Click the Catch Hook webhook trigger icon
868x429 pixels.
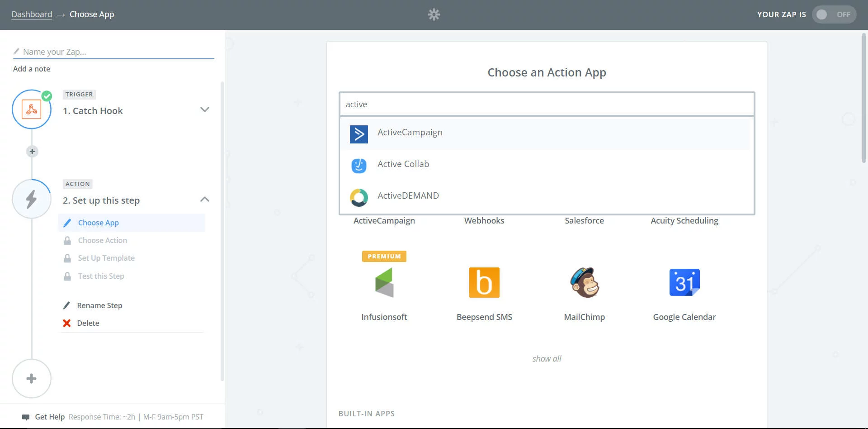point(32,109)
